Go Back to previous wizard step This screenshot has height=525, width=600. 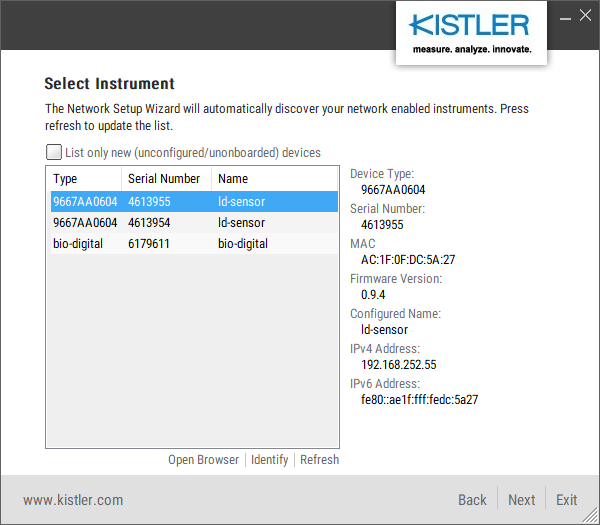coord(472,500)
